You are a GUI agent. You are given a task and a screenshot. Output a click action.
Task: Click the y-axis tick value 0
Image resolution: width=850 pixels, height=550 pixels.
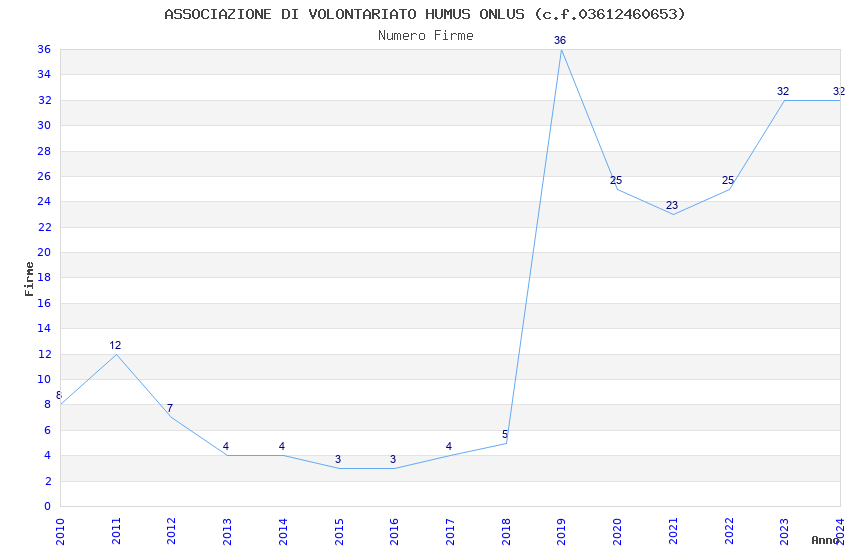[x=48, y=506]
